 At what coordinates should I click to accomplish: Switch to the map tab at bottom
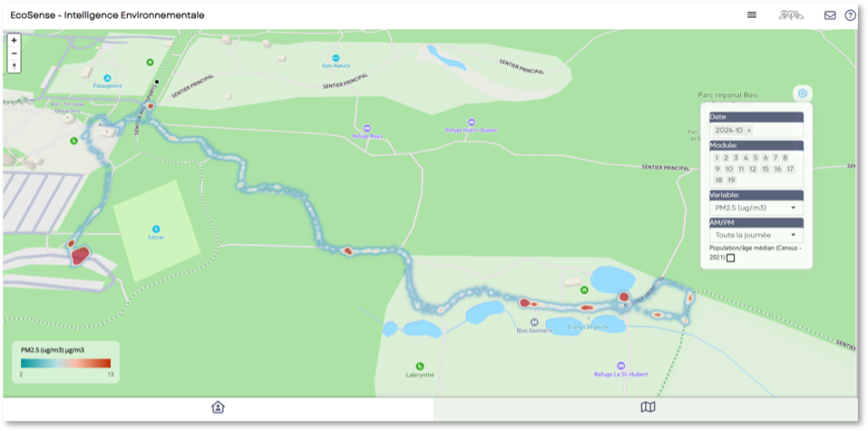[647, 408]
